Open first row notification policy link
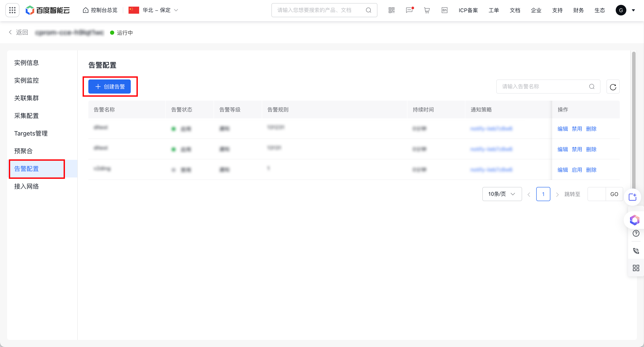 [x=491, y=129]
